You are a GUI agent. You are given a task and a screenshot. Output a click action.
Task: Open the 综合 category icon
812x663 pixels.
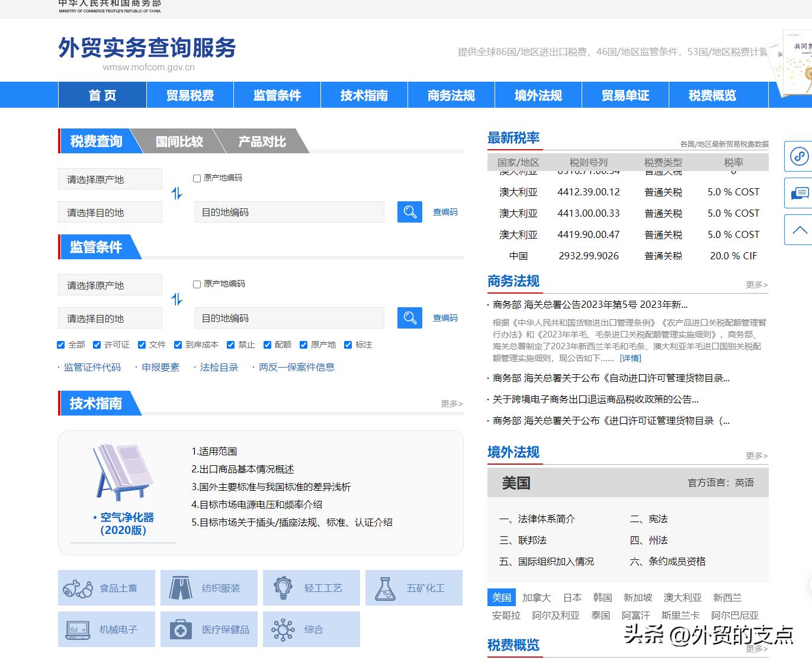coord(311,629)
